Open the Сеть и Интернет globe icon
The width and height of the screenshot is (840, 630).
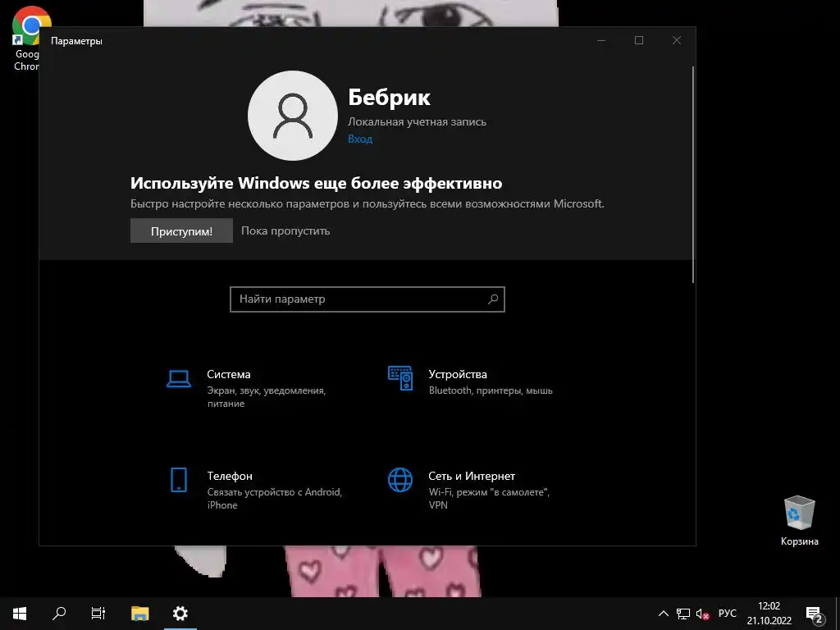coord(400,479)
